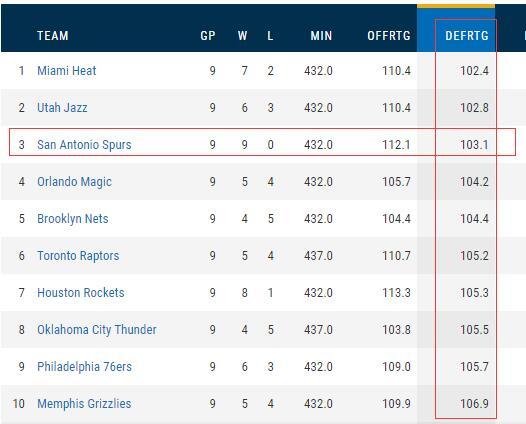Sort table by W column header
The image size is (526, 424).
point(243,36)
